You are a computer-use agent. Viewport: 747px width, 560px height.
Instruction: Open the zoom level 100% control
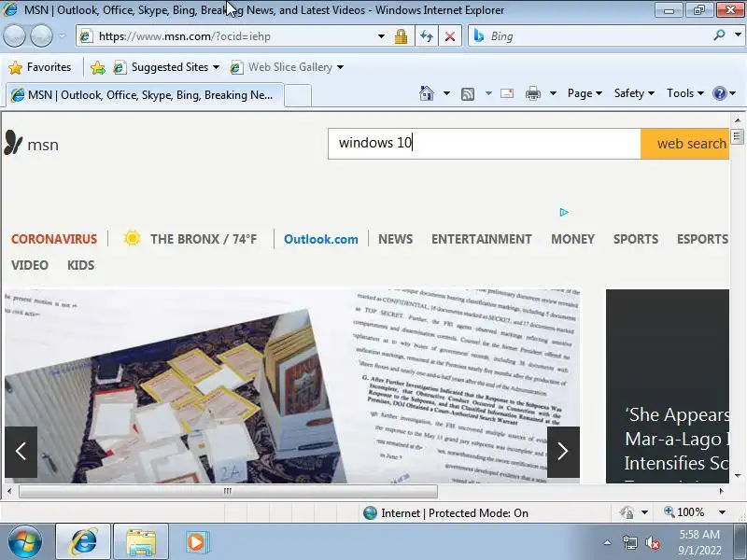[684, 512]
